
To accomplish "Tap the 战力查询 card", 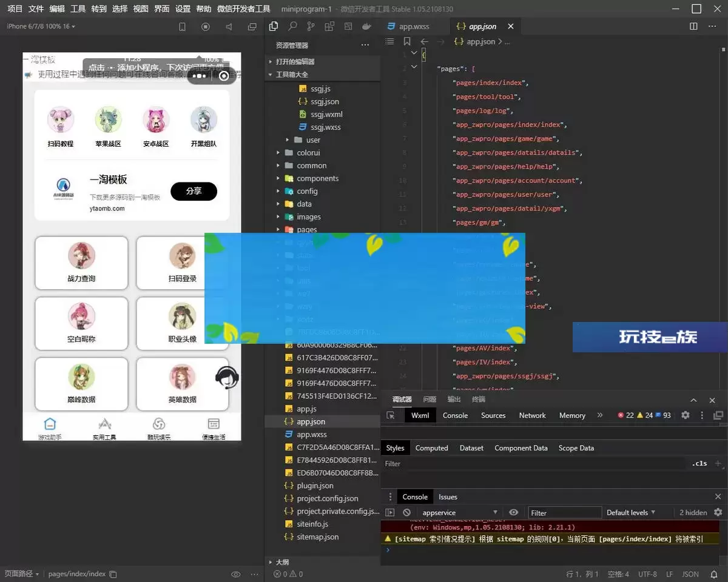I will [81, 263].
